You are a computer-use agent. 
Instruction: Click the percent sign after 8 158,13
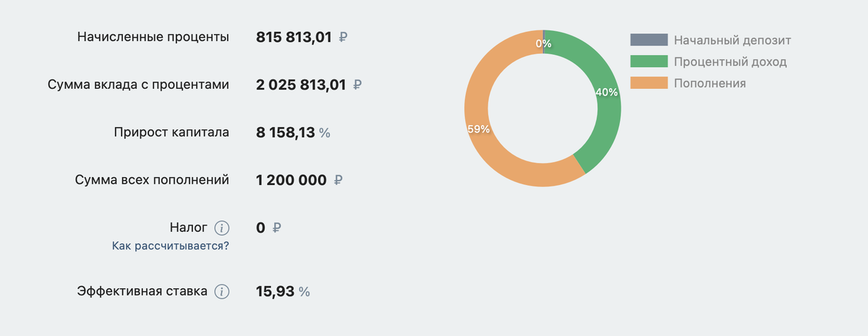pos(325,133)
